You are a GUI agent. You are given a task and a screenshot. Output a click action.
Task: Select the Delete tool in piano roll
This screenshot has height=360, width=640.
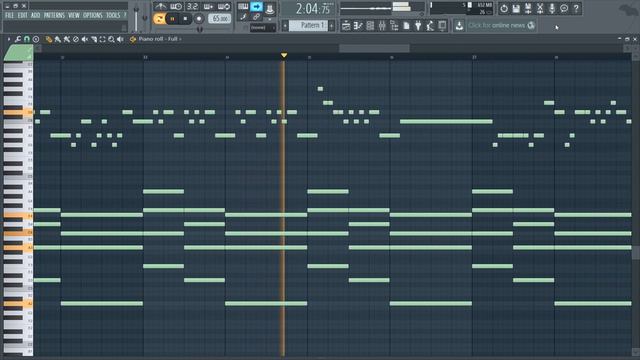(76, 39)
